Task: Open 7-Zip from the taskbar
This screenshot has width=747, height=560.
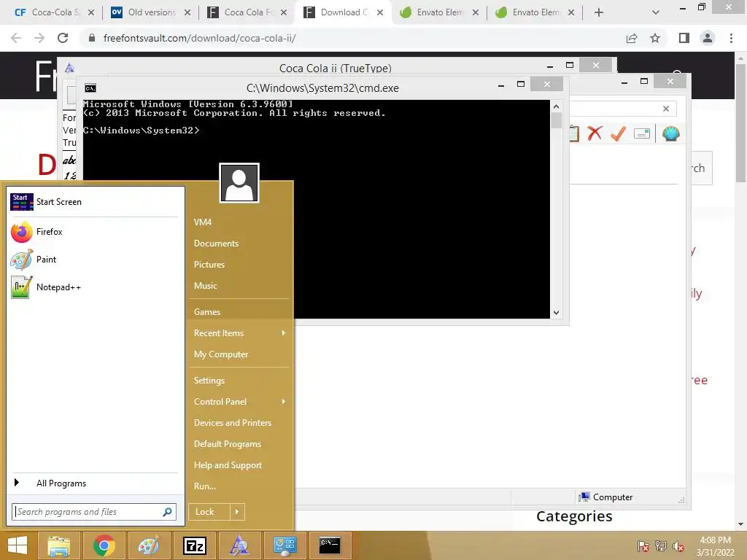Action: click(194, 545)
